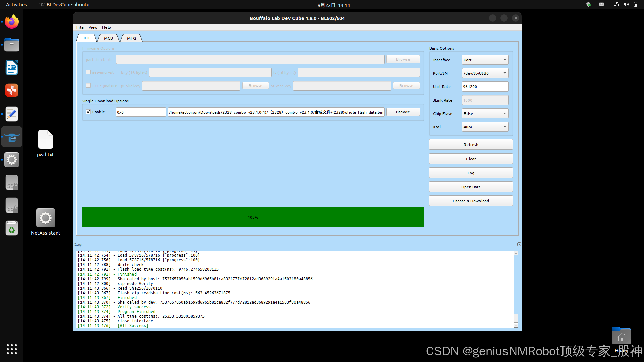Click the shield tray indicator
The width and height of the screenshot is (644, 362).
click(588, 5)
